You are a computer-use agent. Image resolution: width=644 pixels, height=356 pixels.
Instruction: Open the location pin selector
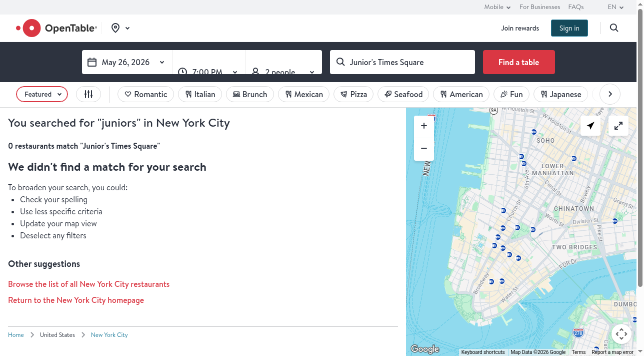coord(120,28)
